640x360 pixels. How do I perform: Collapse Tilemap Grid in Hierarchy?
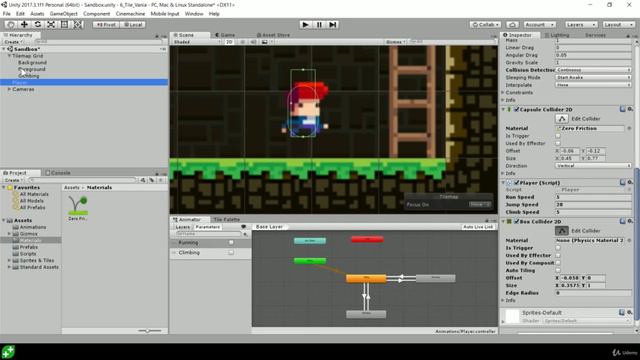9,56
